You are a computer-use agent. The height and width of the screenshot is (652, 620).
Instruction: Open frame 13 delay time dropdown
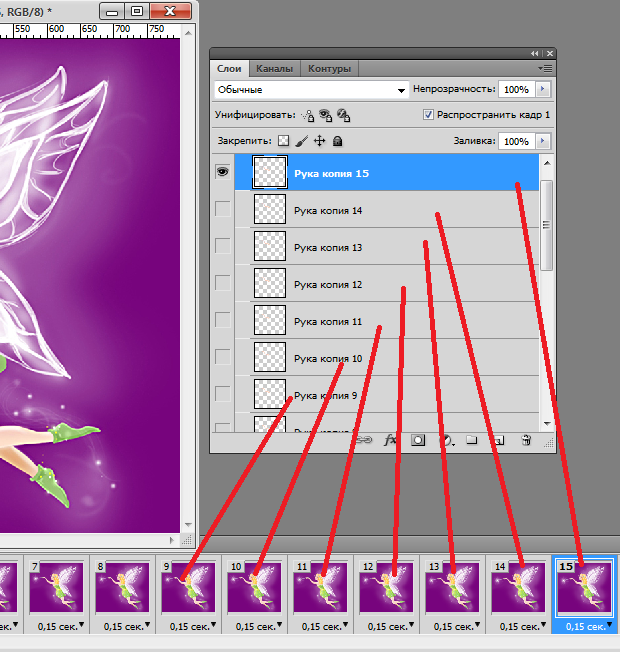pyautogui.click(x=477, y=625)
